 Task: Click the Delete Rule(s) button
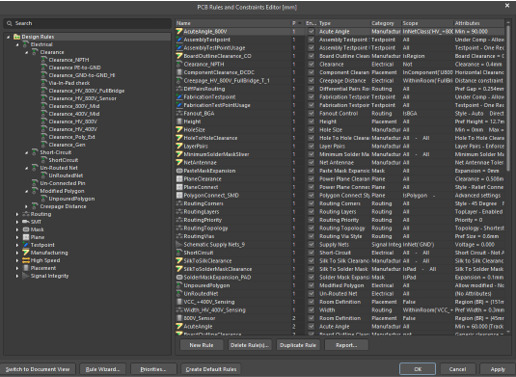[249, 345]
